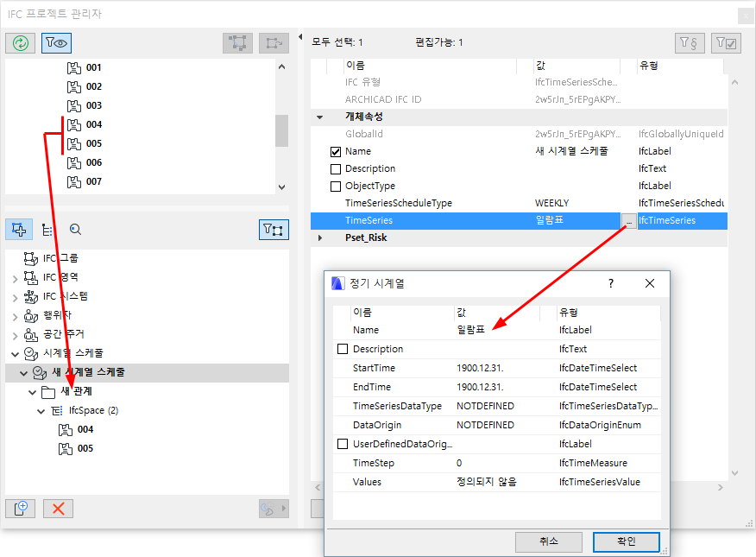Click the greyed assign dropdown button

274,509
